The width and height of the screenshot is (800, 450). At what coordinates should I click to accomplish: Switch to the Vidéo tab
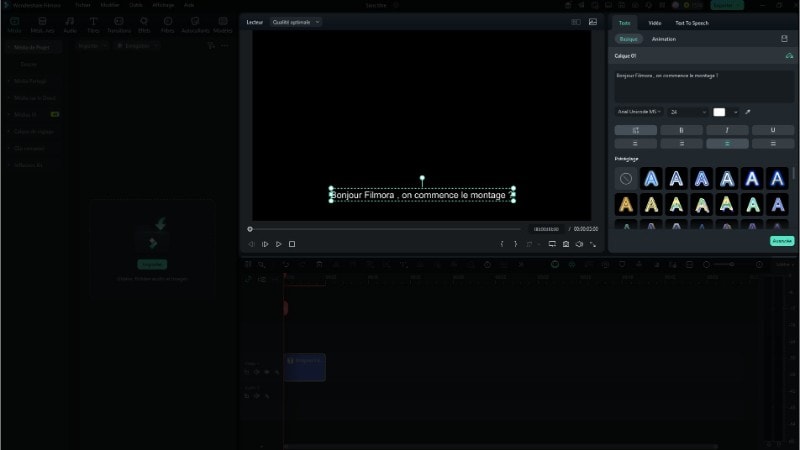tap(655, 23)
